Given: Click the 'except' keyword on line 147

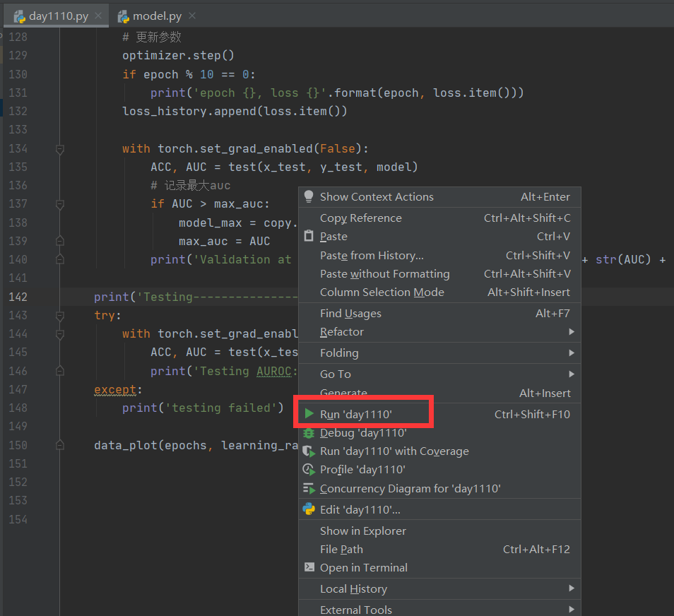Looking at the screenshot, I should click(115, 389).
